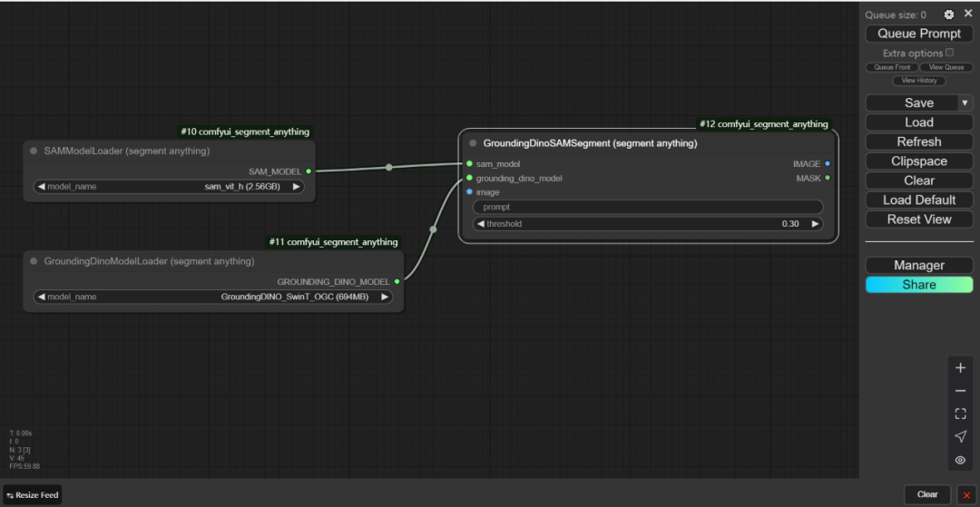Open View Queue
Screen dimensions: 980x507
946,67
